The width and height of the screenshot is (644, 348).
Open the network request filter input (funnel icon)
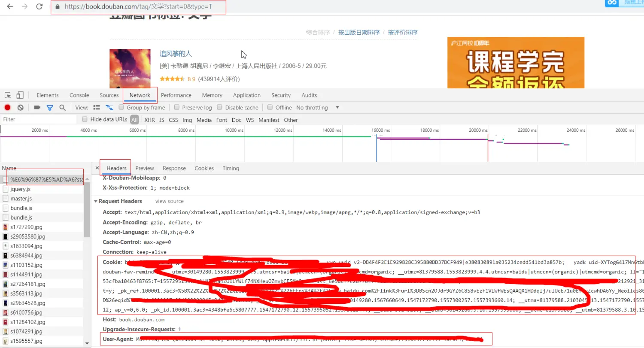[x=50, y=107]
